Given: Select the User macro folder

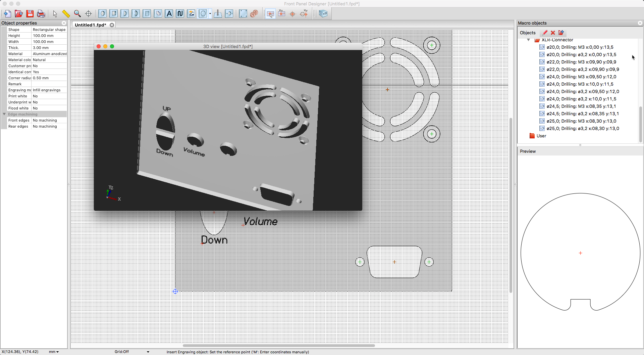Looking at the screenshot, I should tap(538, 136).
